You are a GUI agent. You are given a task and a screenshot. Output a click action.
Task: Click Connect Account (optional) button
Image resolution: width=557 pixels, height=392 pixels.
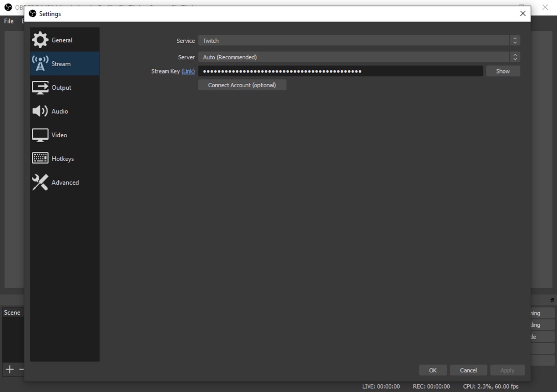click(x=242, y=85)
